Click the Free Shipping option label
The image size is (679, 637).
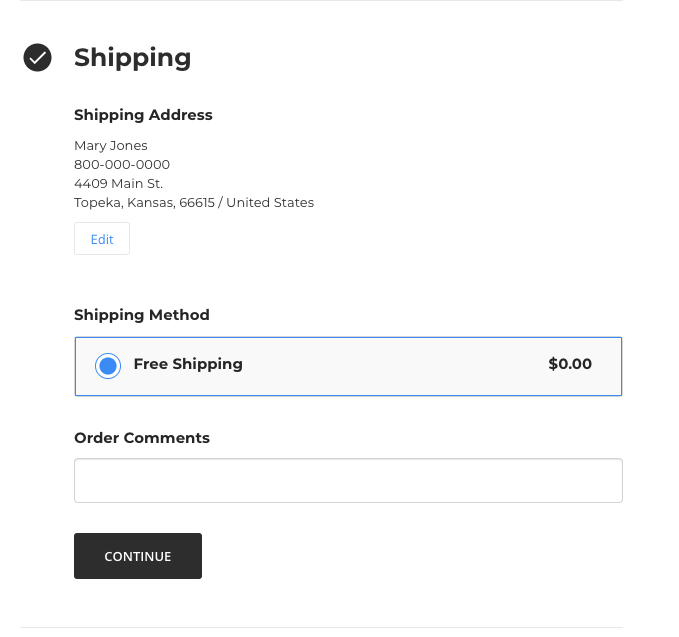188,364
